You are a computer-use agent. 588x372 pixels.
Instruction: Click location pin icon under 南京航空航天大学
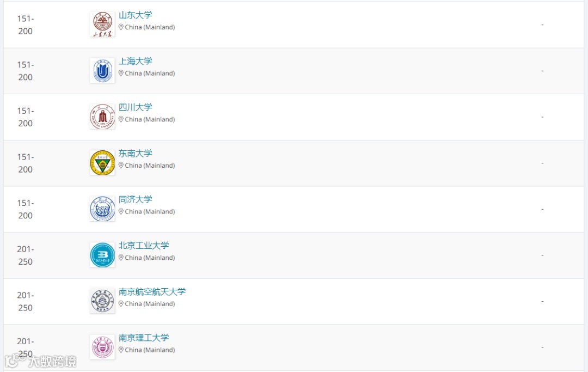[121, 304]
